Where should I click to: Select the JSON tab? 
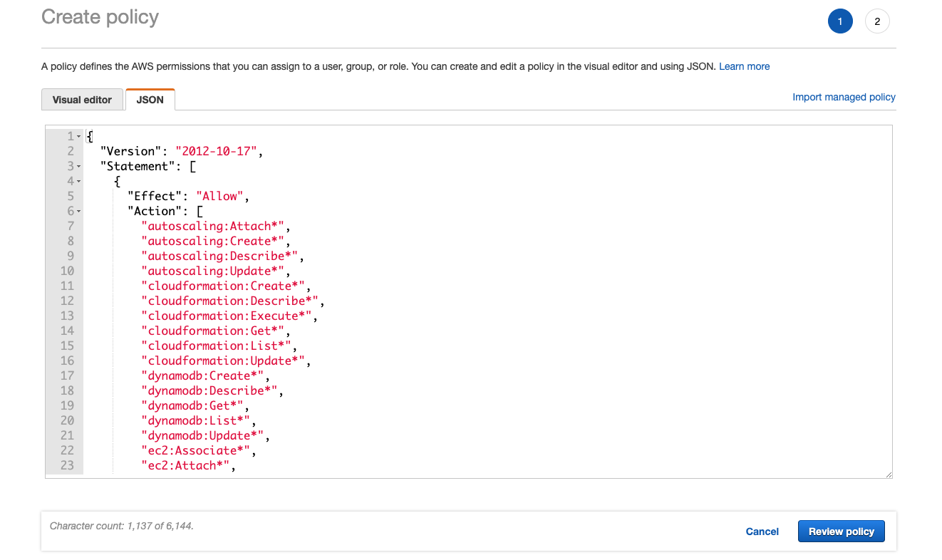point(150,100)
